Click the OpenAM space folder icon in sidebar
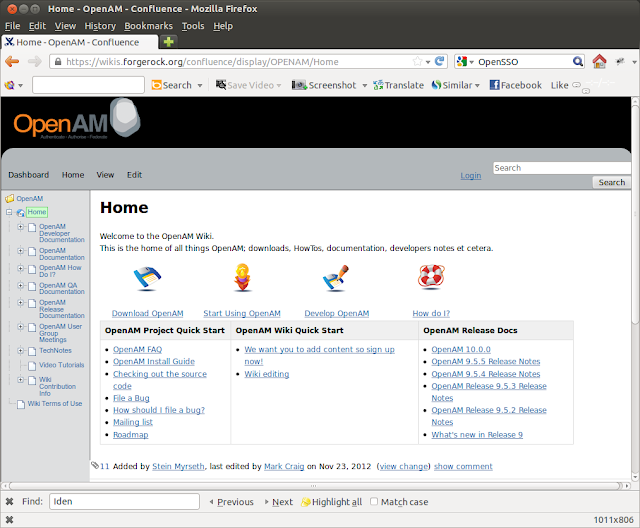Image resolution: width=640 pixels, height=528 pixels. (9, 199)
